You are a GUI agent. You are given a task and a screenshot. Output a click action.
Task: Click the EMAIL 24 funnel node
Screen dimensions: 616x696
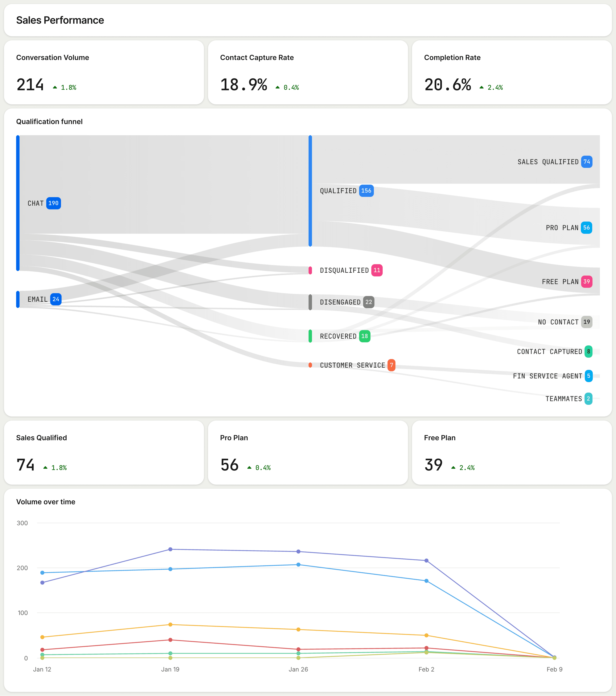point(45,299)
